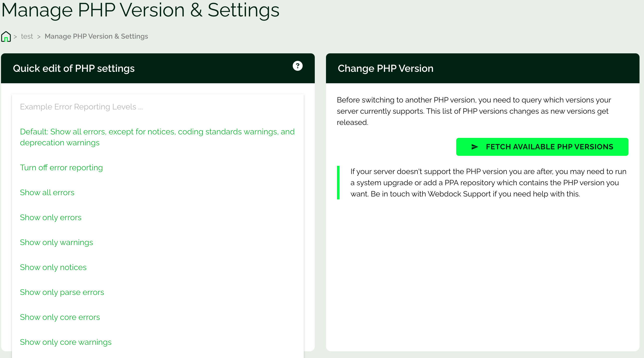Pick Show only errors level
This screenshot has height=358, width=644.
click(50, 218)
